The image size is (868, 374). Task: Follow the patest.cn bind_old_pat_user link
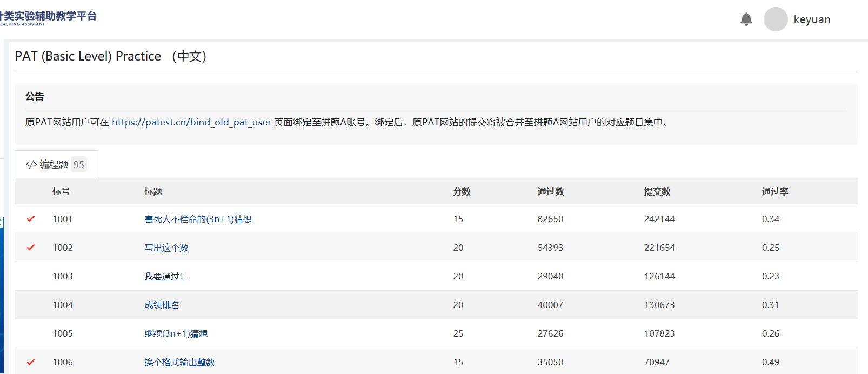191,122
